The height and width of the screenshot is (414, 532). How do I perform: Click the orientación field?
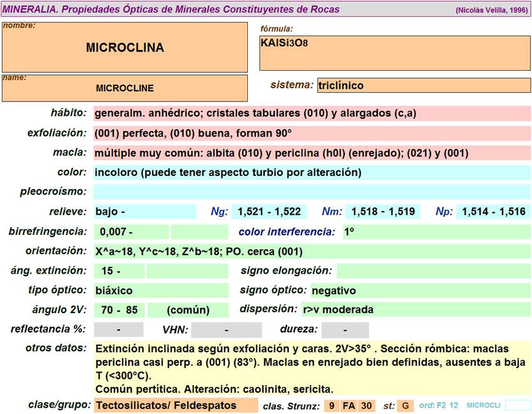coord(311,252)
